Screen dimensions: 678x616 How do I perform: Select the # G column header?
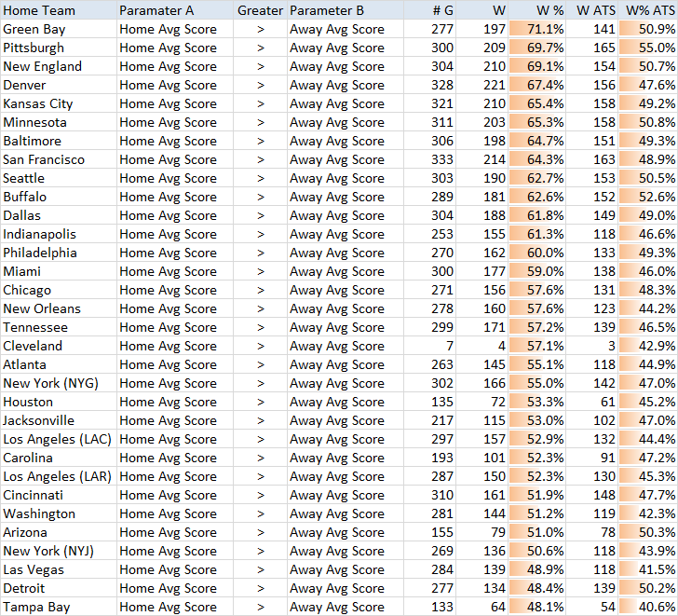tap(430, 10)
